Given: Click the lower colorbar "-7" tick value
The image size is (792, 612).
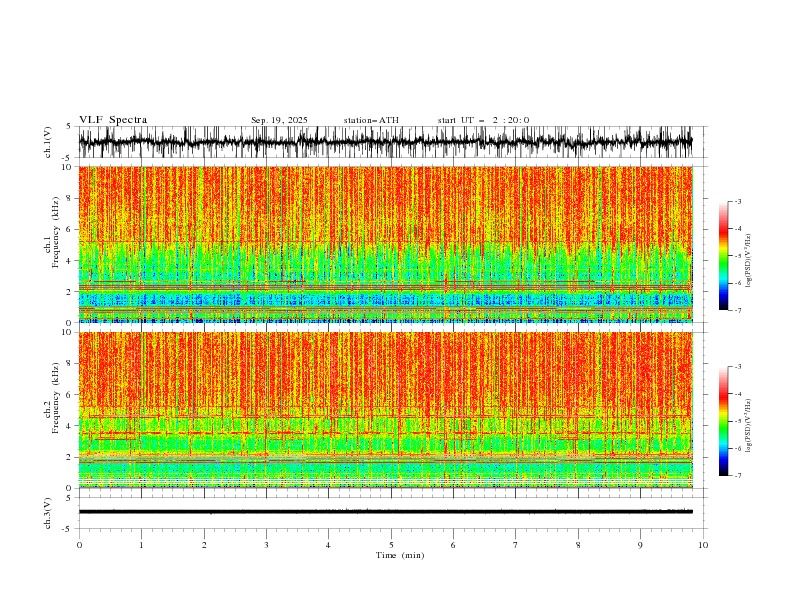Looking at the screenshot, I should pos(737,475).
